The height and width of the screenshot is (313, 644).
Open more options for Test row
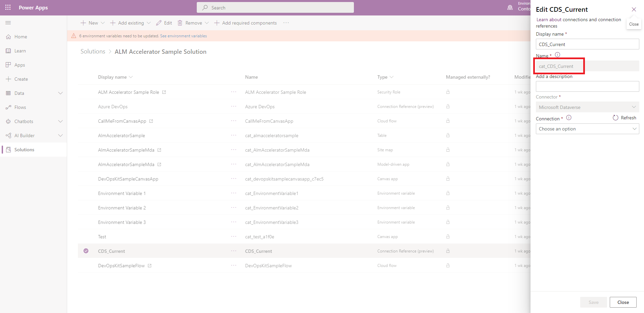click(x=234, y=237)
